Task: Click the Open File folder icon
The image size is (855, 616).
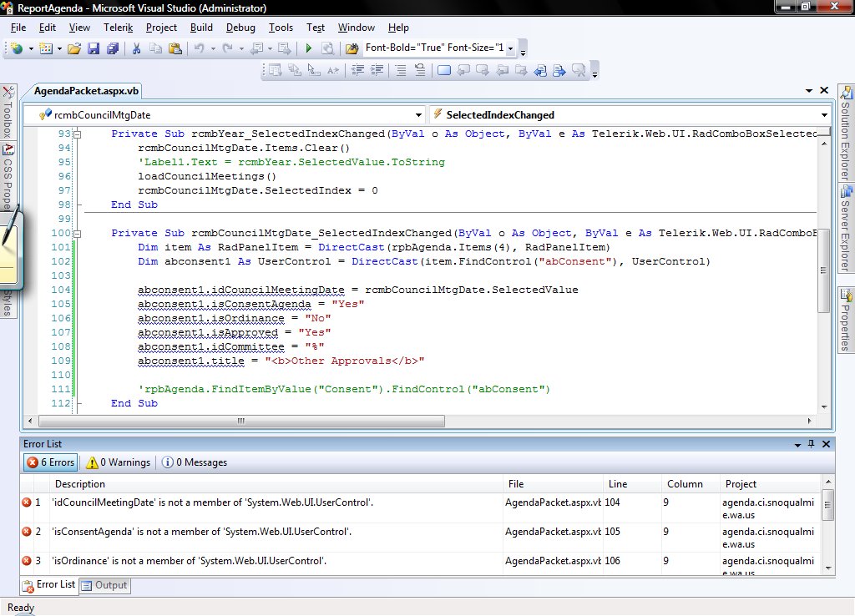Action: click(74, 48)
